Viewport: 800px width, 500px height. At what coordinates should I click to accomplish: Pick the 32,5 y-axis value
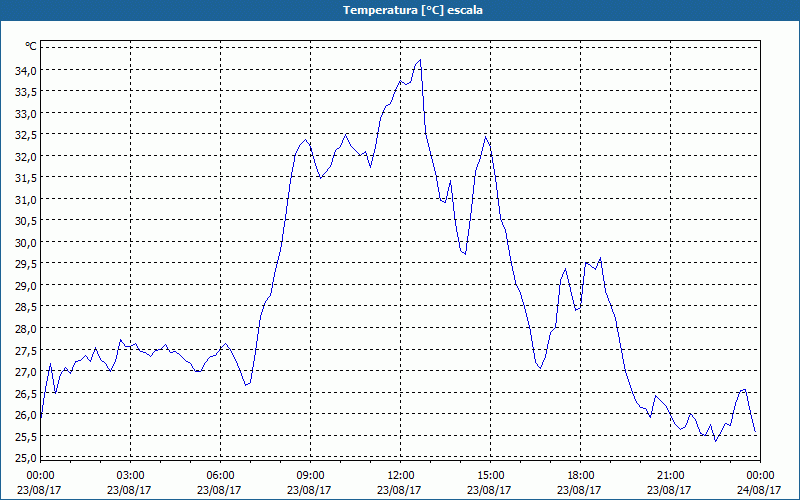point(26,135)
